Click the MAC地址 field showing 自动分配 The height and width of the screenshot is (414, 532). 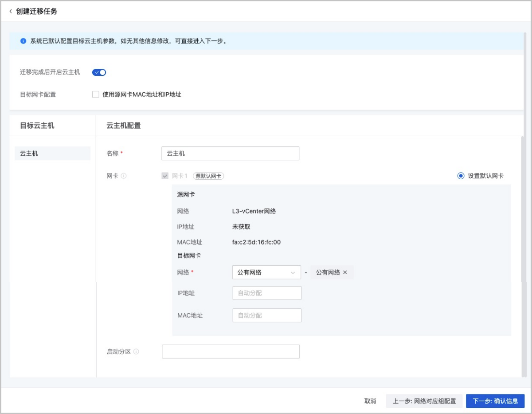[x=266, y=315]
